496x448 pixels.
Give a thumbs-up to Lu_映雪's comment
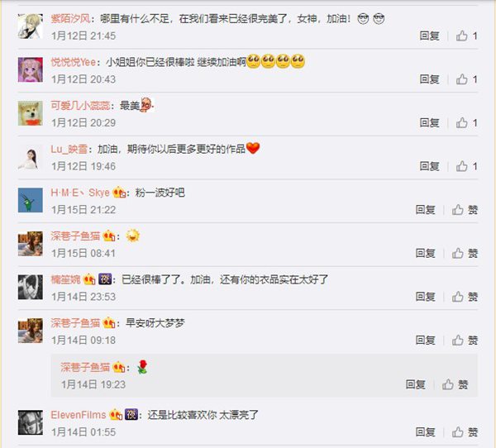click(x=466, y=166)
